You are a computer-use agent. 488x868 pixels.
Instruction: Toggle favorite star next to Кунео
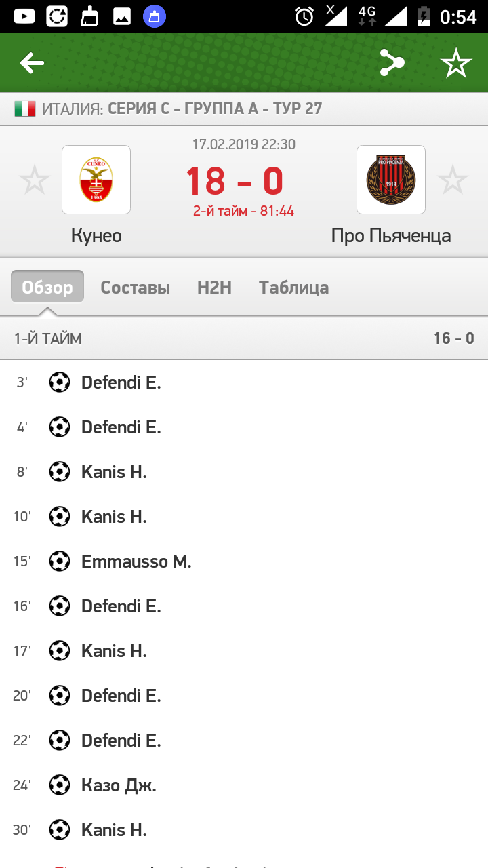(x=35, y=180)
